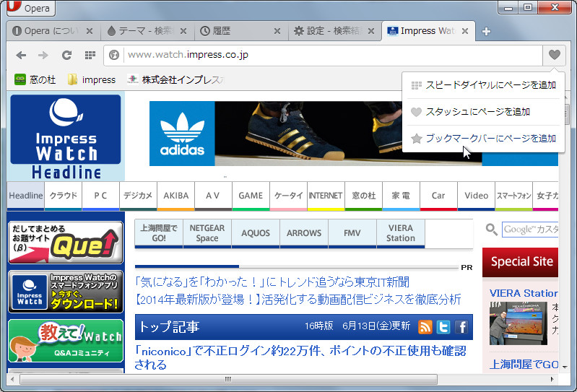Select 'スピードダイヤルにページを追加' menu item
Screen dimensions: 577x392
tap(484, 85)
